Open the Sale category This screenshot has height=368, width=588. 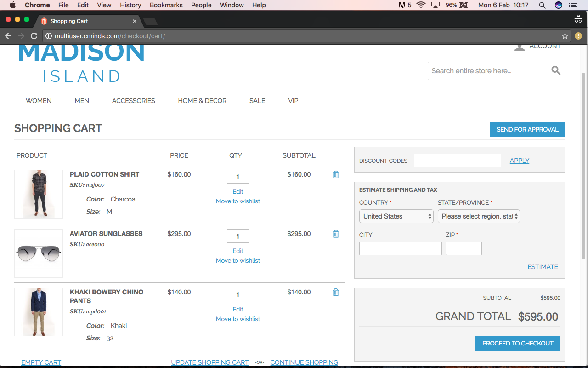(x=257, y=101)
